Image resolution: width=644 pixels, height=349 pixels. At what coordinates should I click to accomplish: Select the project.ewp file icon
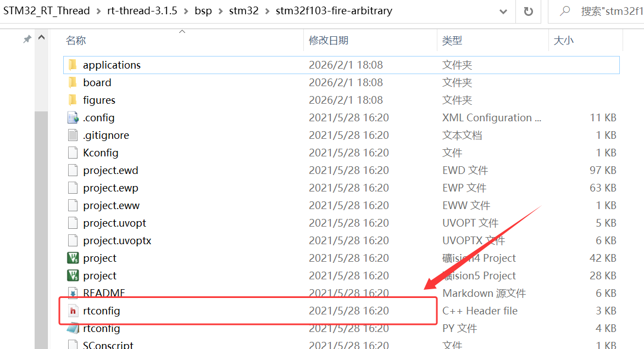[73, 188]
